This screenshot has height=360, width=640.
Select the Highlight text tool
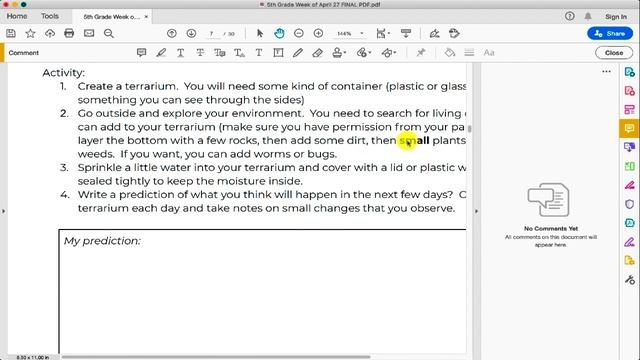[x=161, y=53]
